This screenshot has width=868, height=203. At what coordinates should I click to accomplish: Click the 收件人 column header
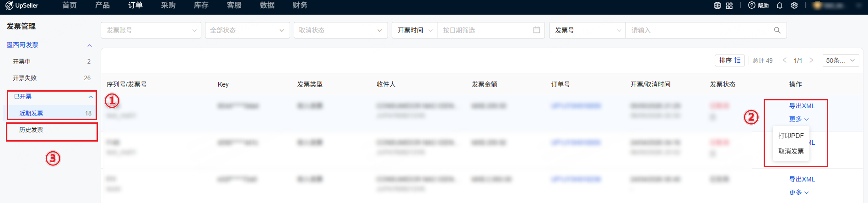pos(386,84)
